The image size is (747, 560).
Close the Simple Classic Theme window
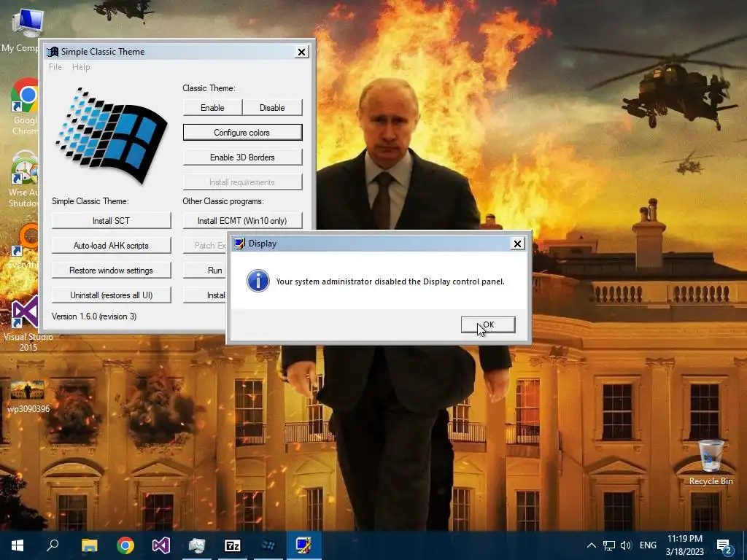[x=301, y=52]
